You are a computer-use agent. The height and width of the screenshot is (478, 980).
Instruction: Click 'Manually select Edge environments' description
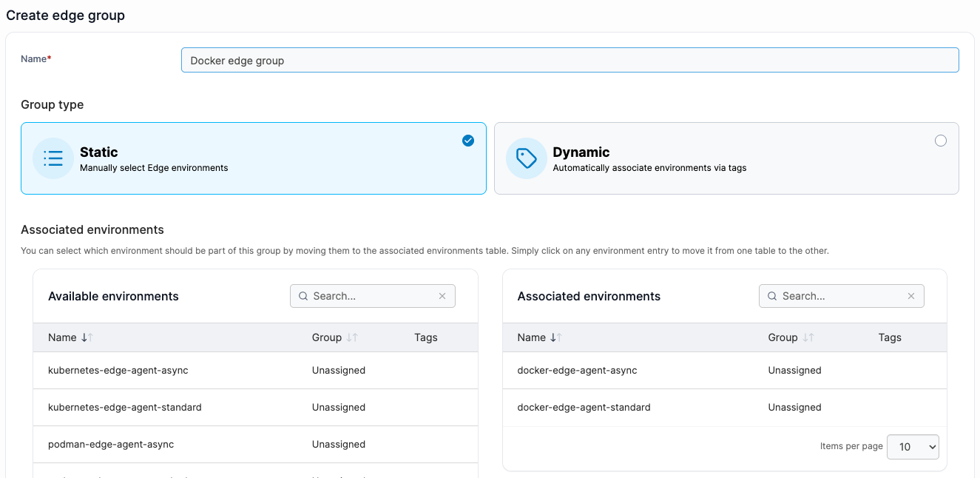pos(154,168)
